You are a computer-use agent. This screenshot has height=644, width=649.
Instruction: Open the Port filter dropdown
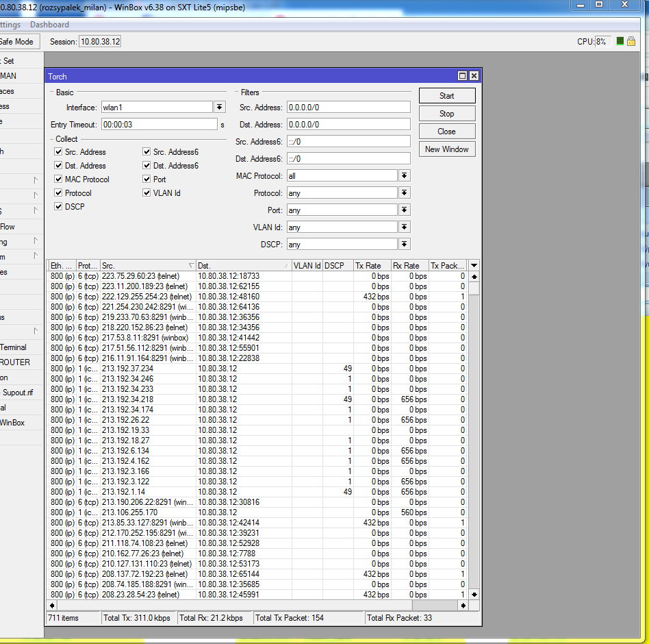(405, 210)
